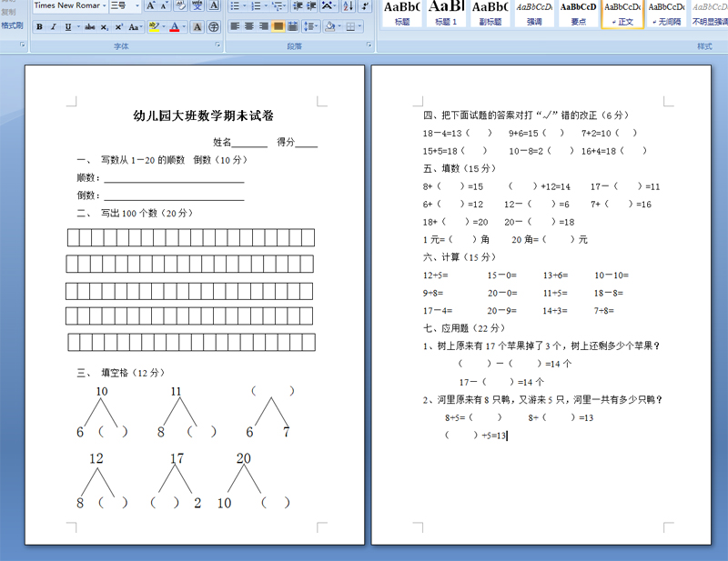The height and width of the screenshot is (561, 728).
Task: Toggle character shading
Action: (x=197, y=27)
